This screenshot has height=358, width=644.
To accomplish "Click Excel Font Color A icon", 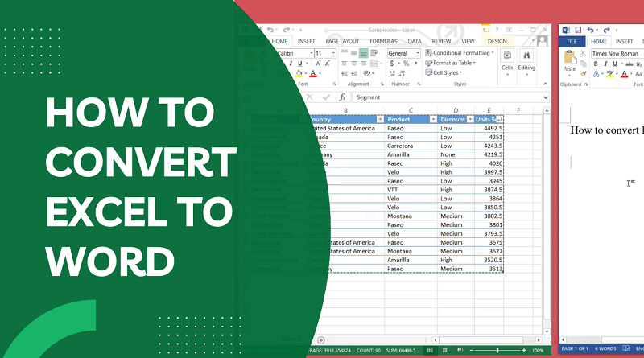I will [313, 73].
